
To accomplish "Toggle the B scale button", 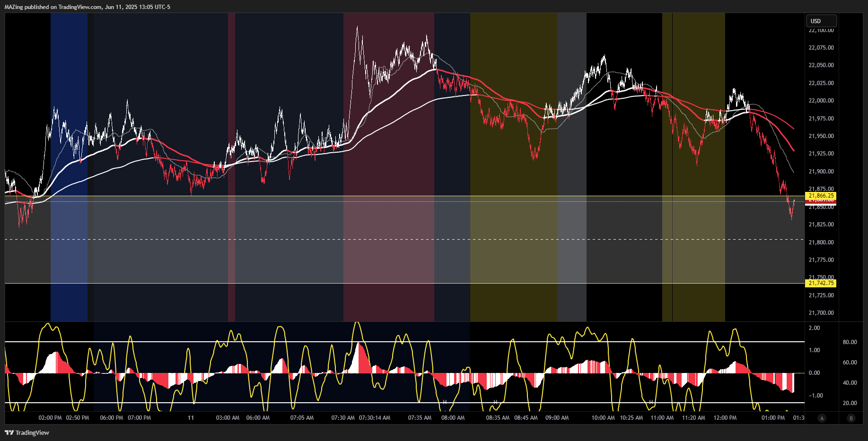I will pos(851,418).
